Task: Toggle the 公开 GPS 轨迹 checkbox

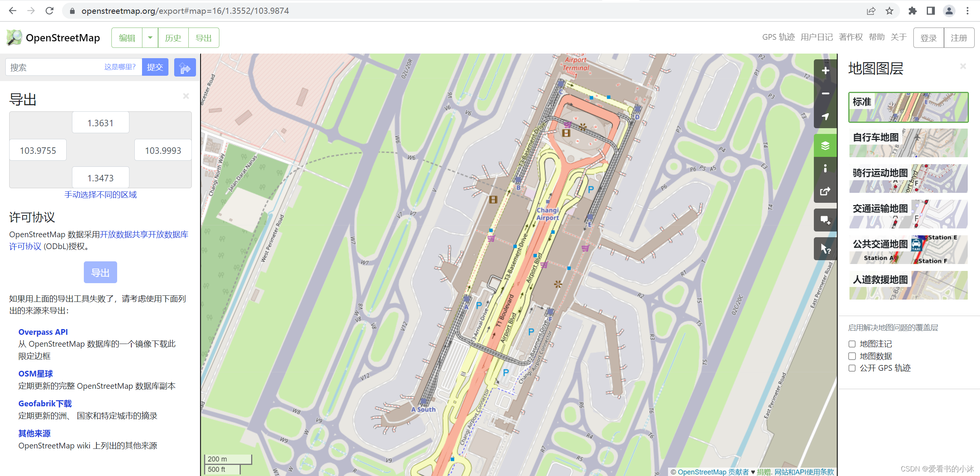Action: (x=852, y=368)
